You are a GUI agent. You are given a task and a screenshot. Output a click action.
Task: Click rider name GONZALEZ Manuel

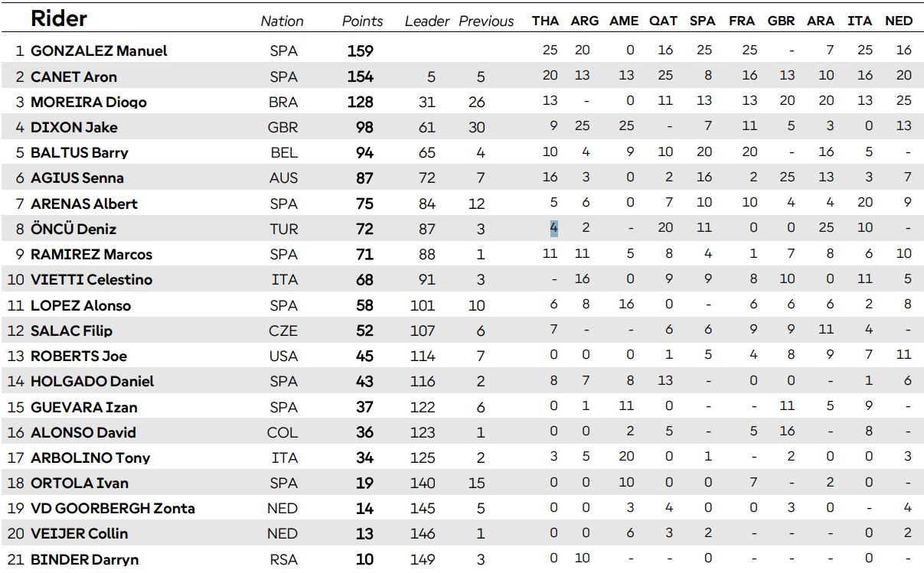(99, 51)
